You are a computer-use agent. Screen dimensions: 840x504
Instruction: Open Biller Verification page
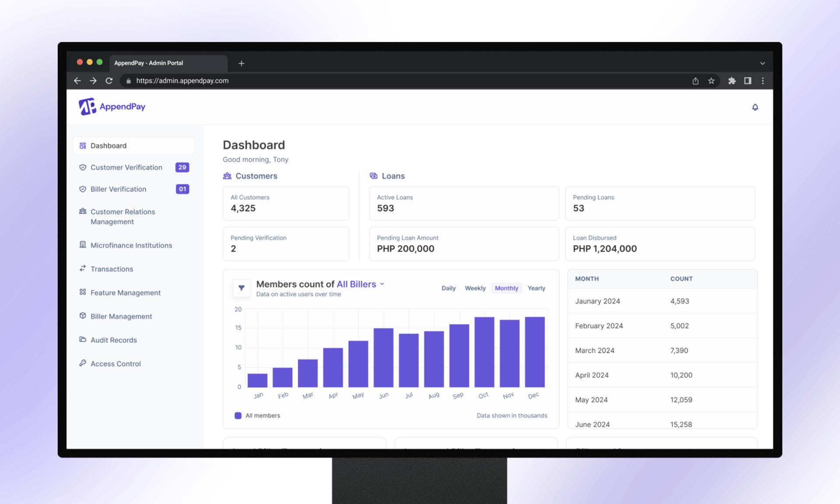(x=134, y=189)
